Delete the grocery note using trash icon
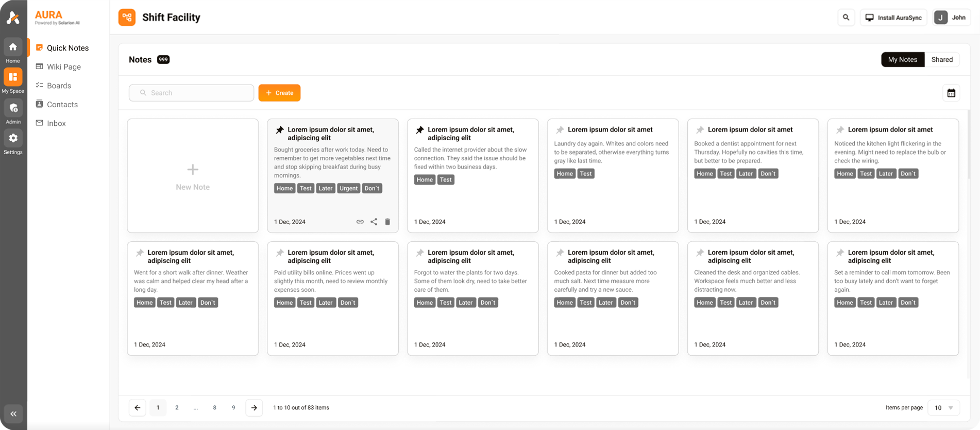 click(387, 222)
